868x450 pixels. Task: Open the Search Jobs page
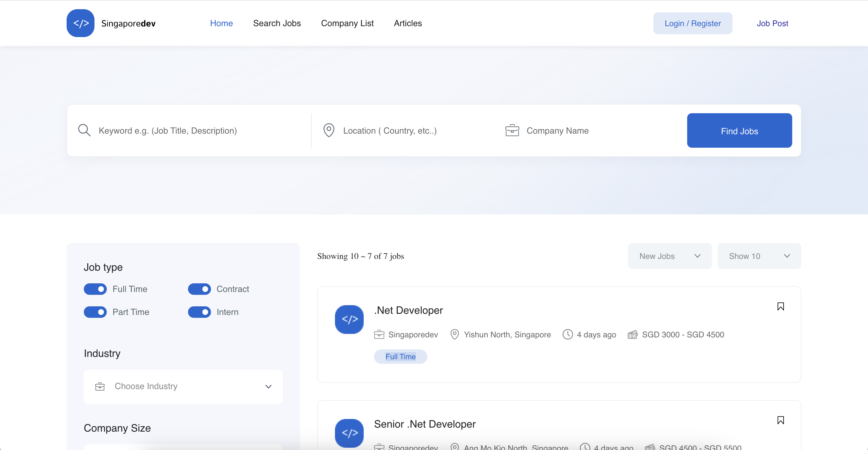[277, 23]
